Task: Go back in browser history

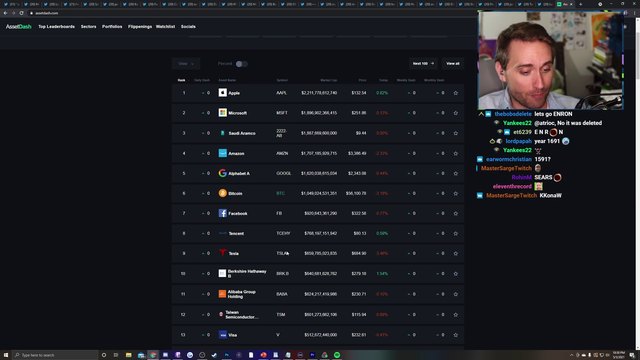Action: click(x=5, y=13)
